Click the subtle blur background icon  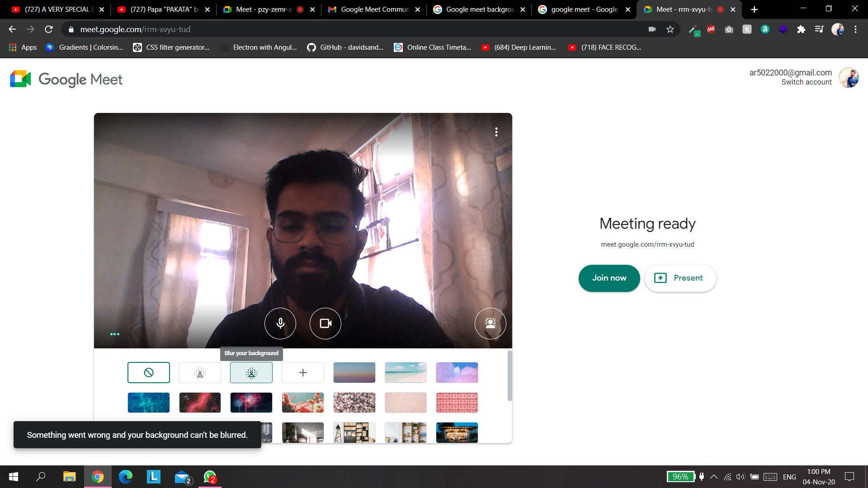tap(200, 372)
